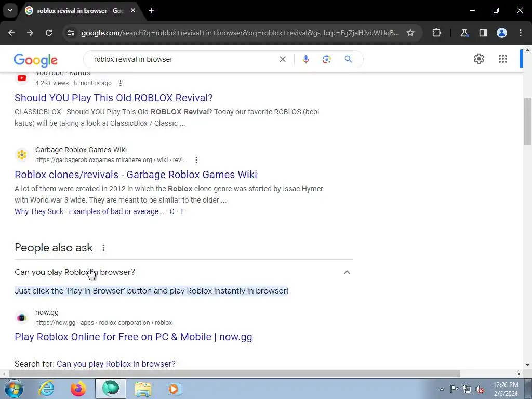Open Chrome three-dot menu
The height and width of the screenshot is (399, 532).
pyautogui.click(x=521, y=33)
